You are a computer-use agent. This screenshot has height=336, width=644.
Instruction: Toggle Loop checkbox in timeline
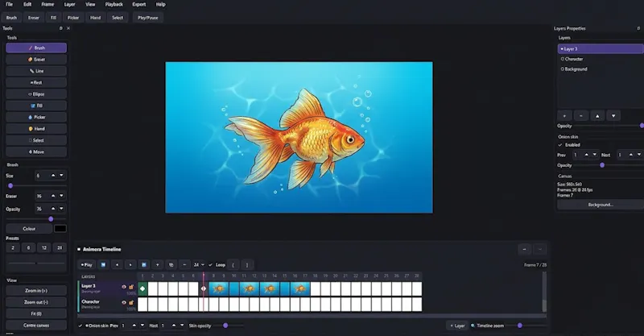211,265
